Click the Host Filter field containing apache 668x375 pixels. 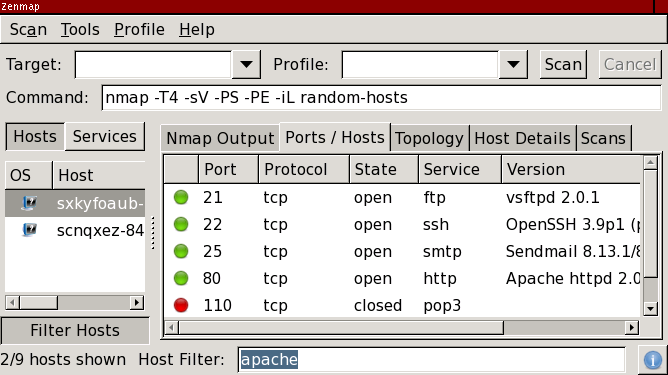(432, 359)
